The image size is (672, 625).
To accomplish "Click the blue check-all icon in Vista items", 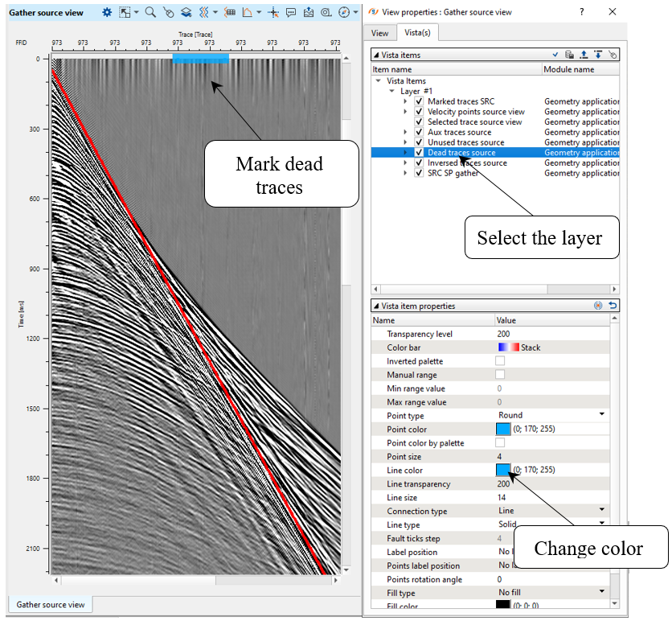I will [x=555, y=55].
